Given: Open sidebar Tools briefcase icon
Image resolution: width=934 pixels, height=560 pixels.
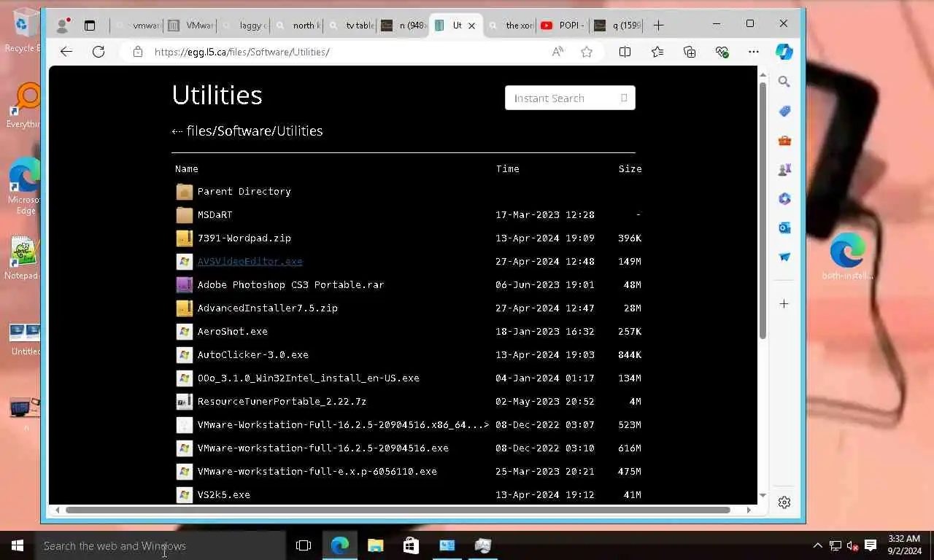Looking at the screenshot, I should click(x=784, y=140).
